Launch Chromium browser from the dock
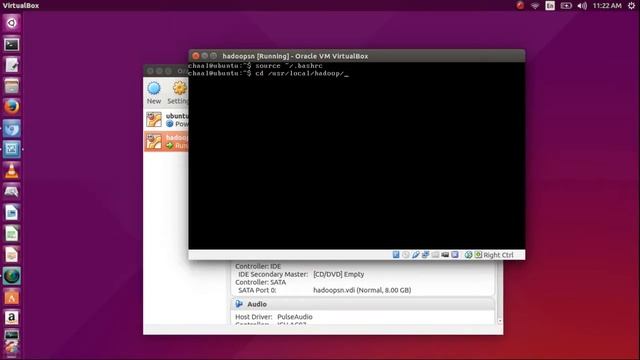The image size is (640, 360). pos(11,129)
